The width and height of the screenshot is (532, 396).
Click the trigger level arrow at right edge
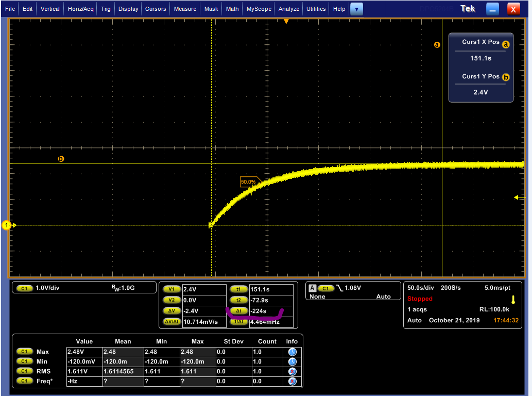(519, 197)
